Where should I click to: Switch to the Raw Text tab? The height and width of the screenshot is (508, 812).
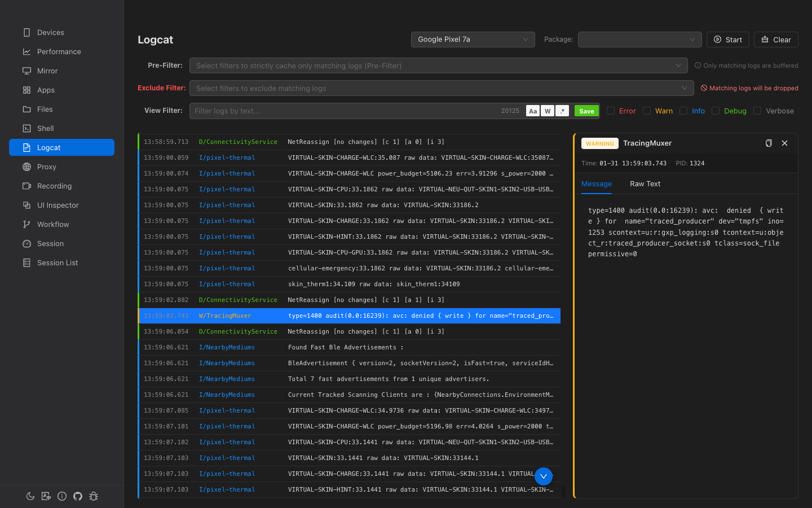645,184
